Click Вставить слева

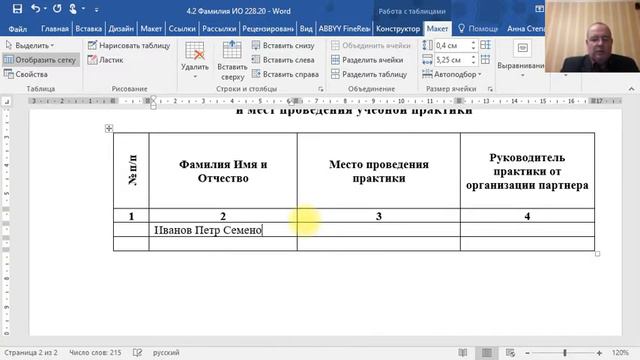click(x=283, y=60)
